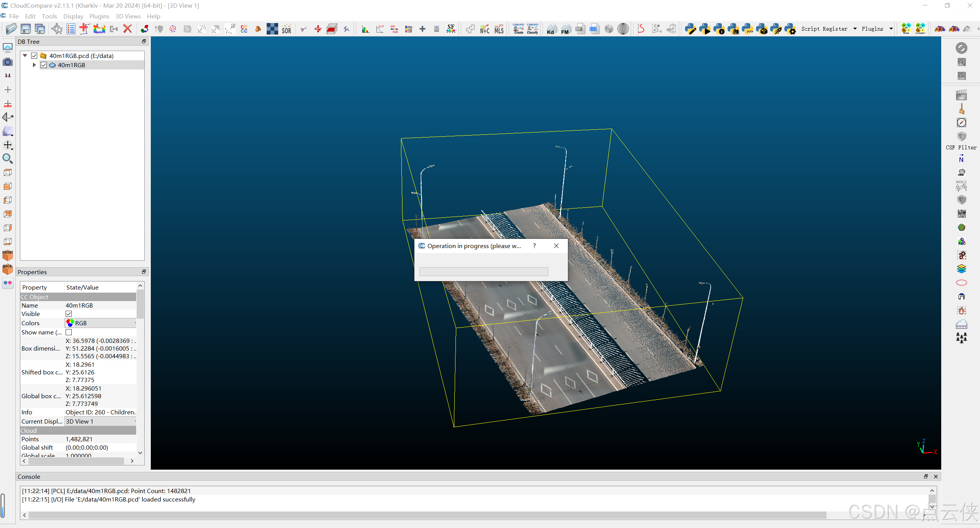The width and height of the screenshot is (980, 528).
Task: Enable the Show name checkbox
Action: (69, 332)
